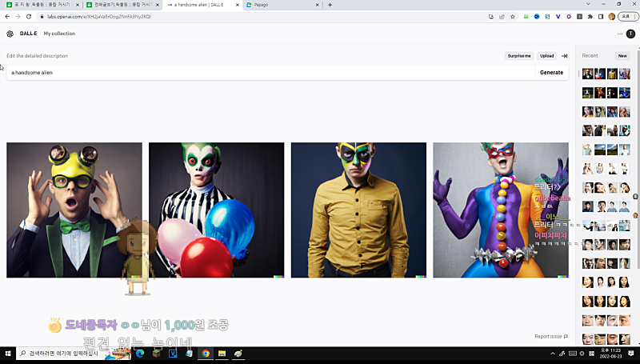Click the taskbar clock and date
Viewport: 640px width, 364px height.
611,354
